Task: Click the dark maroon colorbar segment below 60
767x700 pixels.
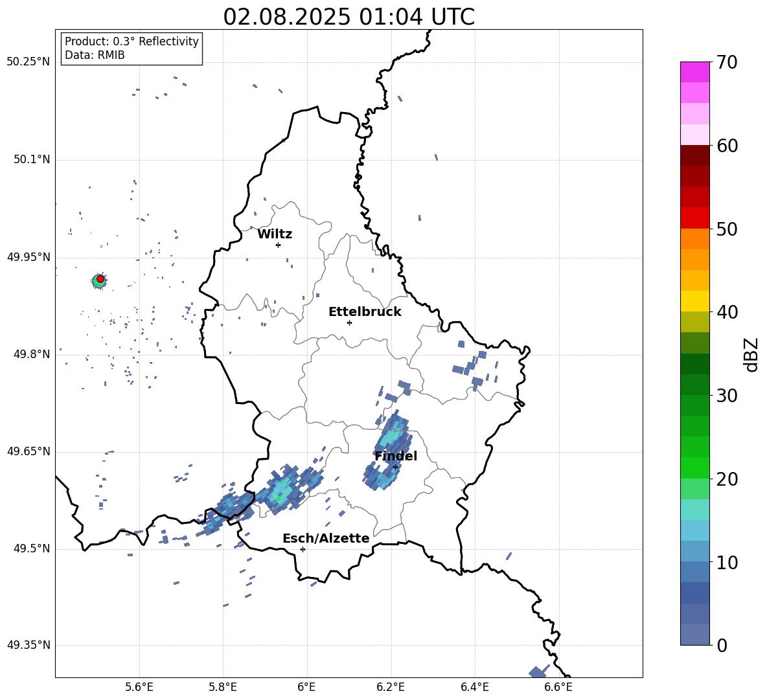Action: click(x=694, y=155)
